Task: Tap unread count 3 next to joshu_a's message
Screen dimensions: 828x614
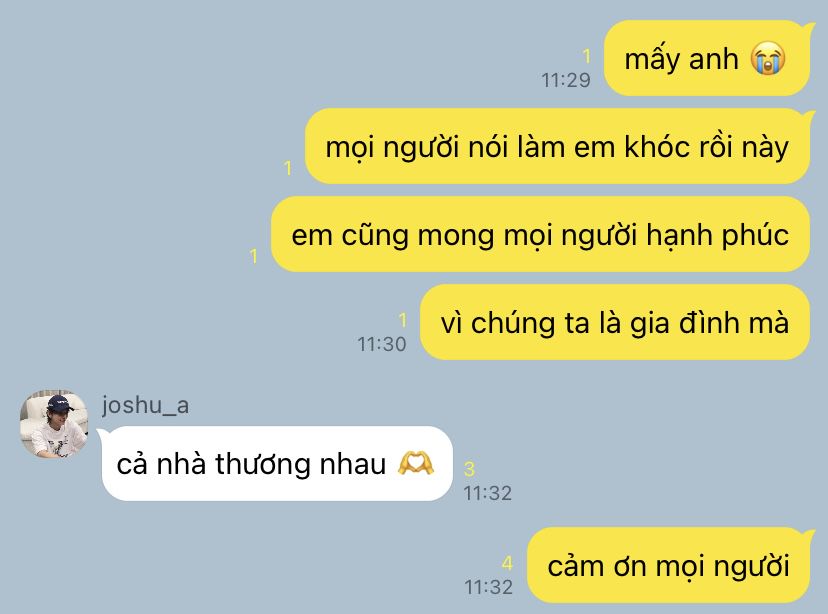Action: tap(469, 469)
